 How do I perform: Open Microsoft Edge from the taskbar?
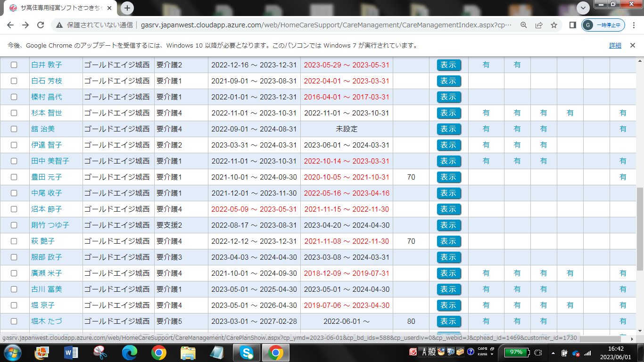[129, 352]
